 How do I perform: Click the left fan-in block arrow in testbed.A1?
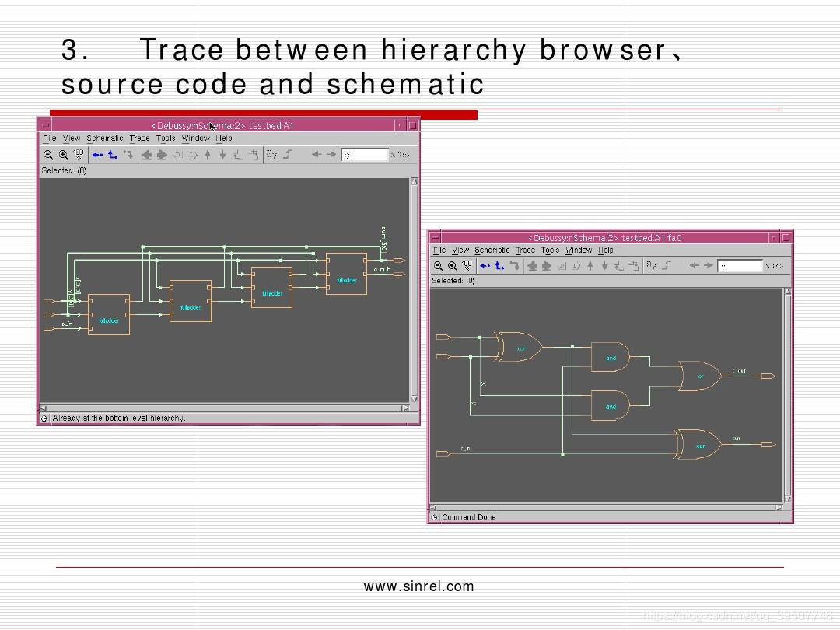point(146,155)
